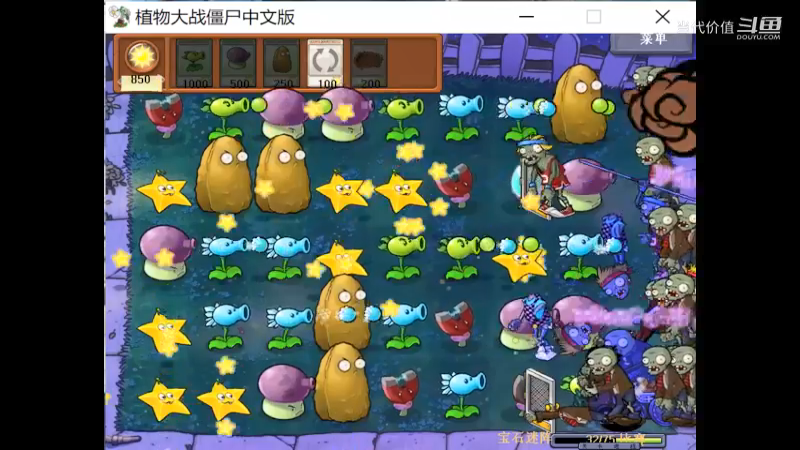The image size is (800, 450).
Task: Close the 植物大战僵尸中文版 window
Action: 662,17
